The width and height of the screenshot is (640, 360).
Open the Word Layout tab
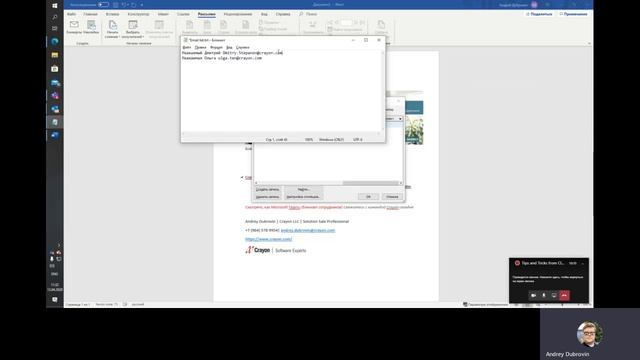[163, 14]
